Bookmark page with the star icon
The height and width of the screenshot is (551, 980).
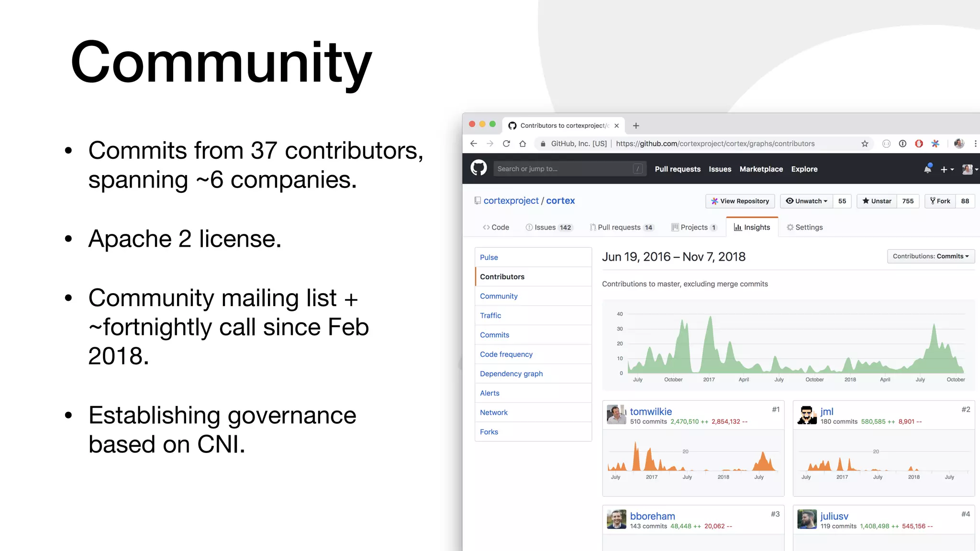(x=865, y=143)
